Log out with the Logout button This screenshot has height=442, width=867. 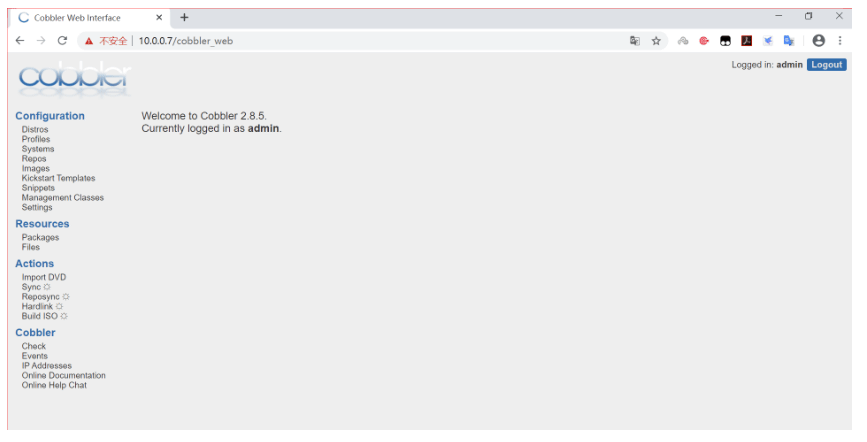(827, 65)
